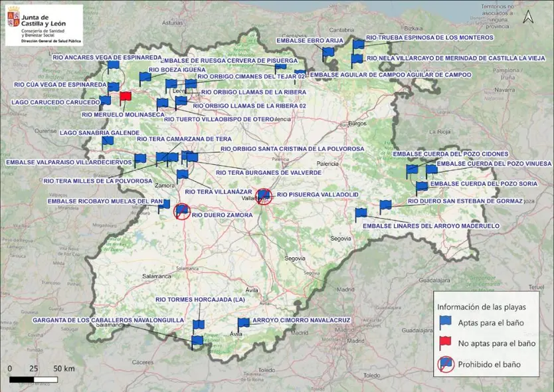Screen dimensions: 554x392
Task: Click the blue flag of Rio Trueba Espinosa de los Monteros
Action: tap(358, 45)
